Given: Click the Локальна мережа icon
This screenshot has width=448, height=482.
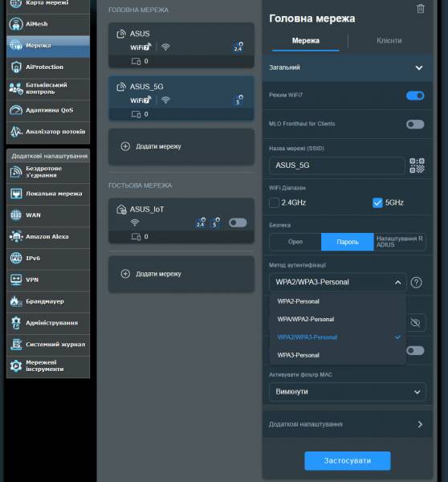Looking at the screenshot, I should click(16, 194).
